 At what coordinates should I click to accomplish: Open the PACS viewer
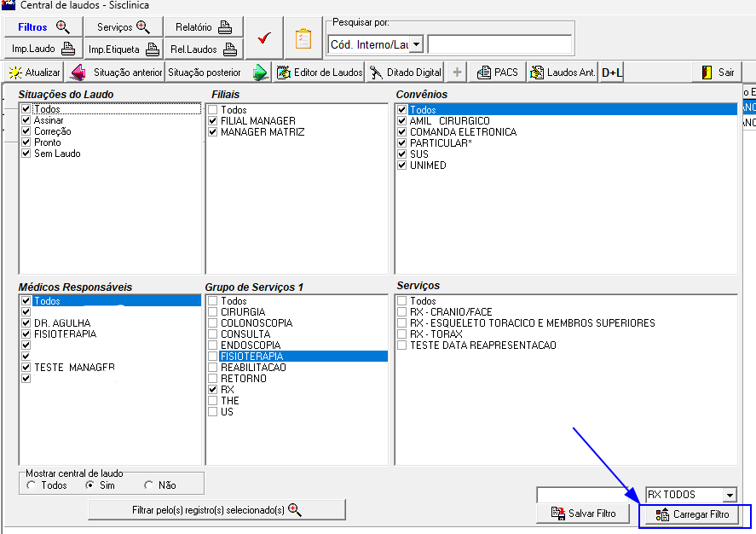[x=498, y=73]
